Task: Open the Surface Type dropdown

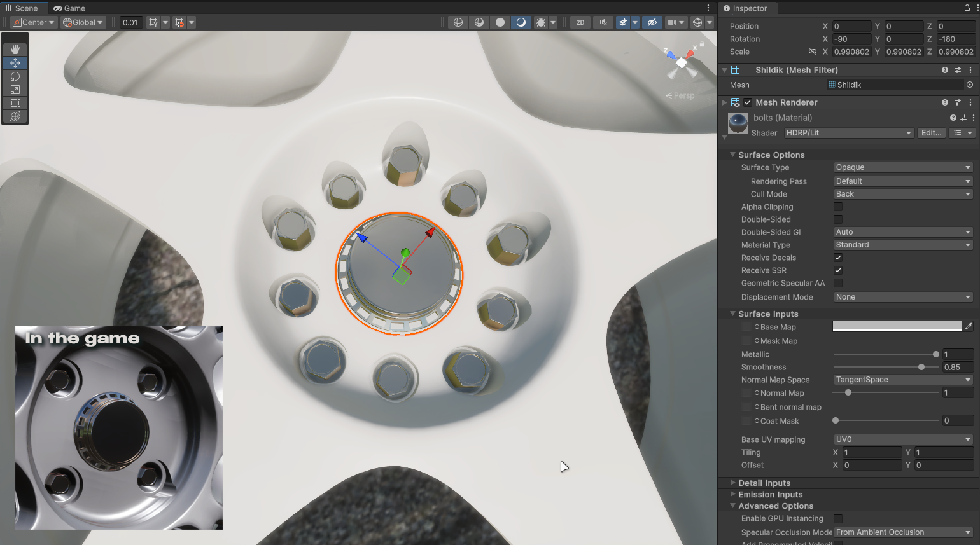Action: click(903, 167)
